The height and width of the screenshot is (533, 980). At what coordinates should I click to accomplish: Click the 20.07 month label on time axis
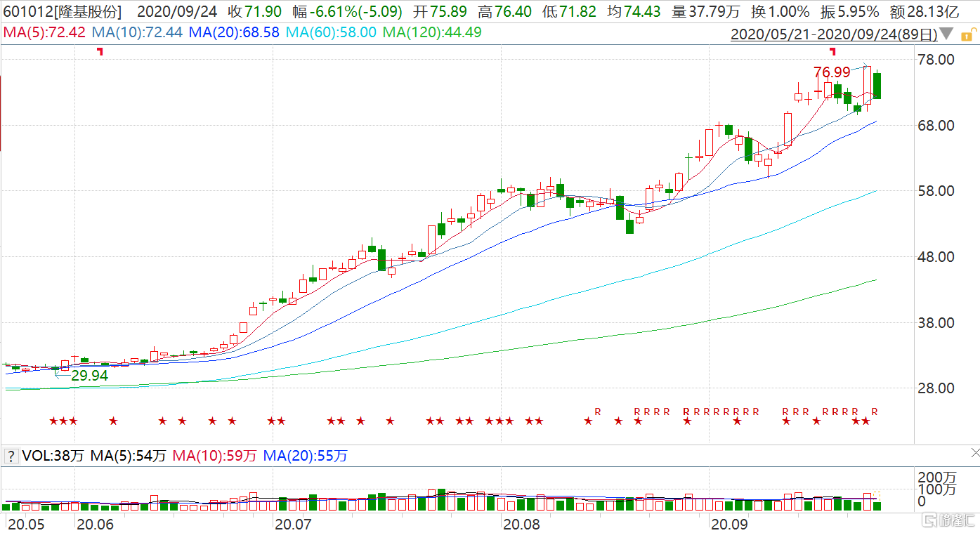293,524
